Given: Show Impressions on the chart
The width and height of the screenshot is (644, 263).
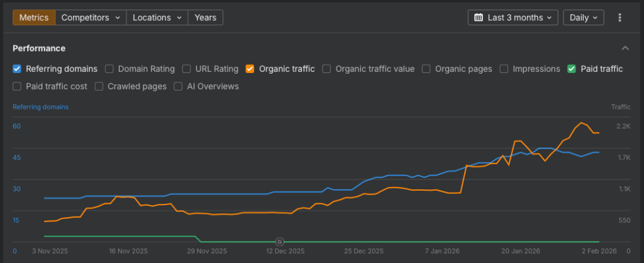Looking at the screenshot, I should pyautogui.click(x=504, y=69).
